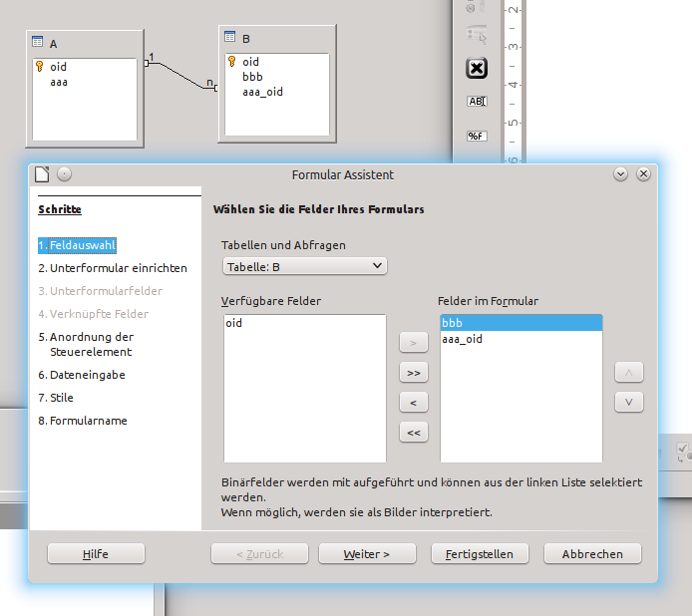Remove all fields with << button
This screenshot has height=616, width=692.
[414, 433]
